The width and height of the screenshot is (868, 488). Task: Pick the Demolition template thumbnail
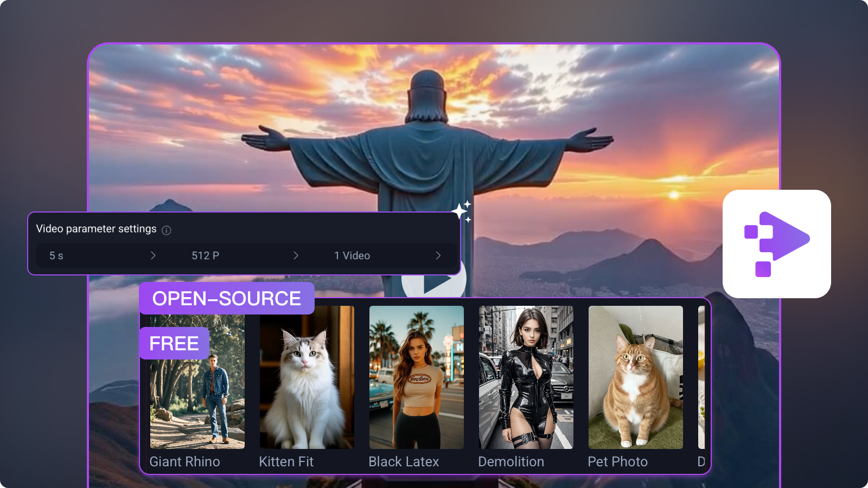coord(526,377)
